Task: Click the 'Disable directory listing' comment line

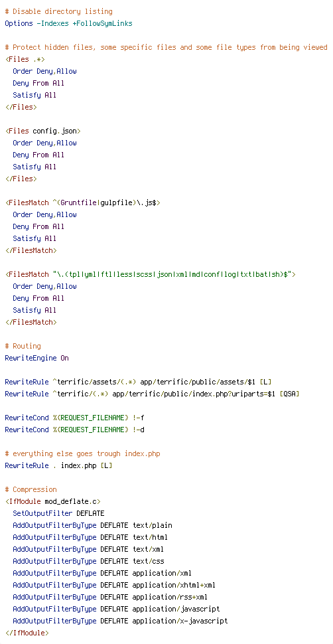Action: pos(59,11)
